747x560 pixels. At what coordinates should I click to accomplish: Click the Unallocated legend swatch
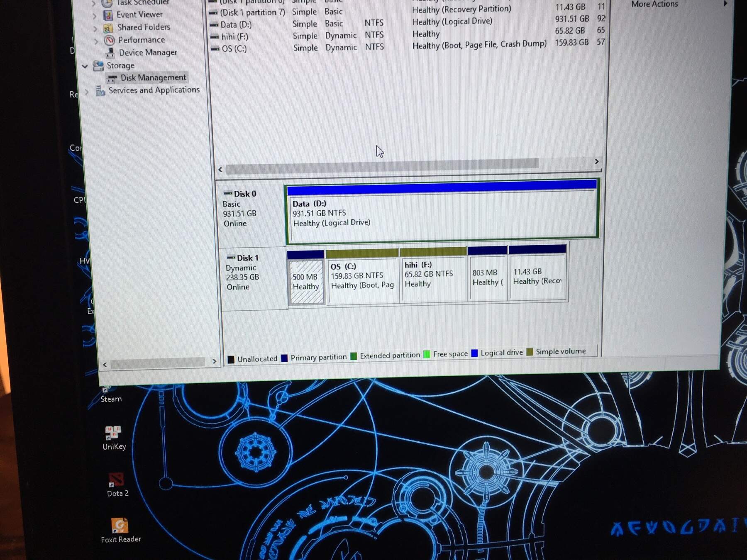tap(231, 359)
